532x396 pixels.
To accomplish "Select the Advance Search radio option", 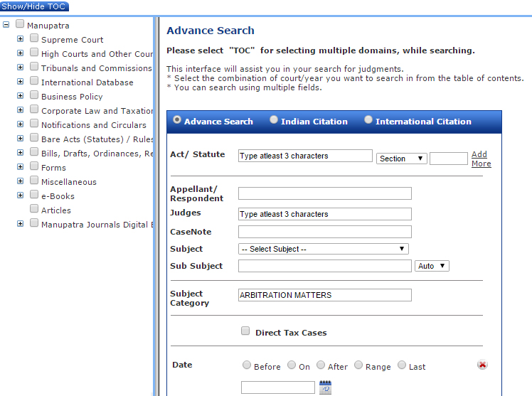I will 177,119.
